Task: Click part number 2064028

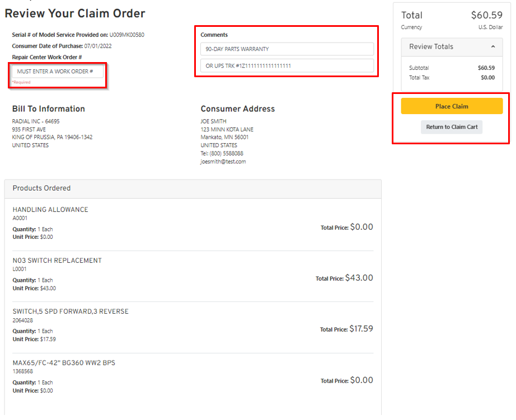Action: point(22,320)
